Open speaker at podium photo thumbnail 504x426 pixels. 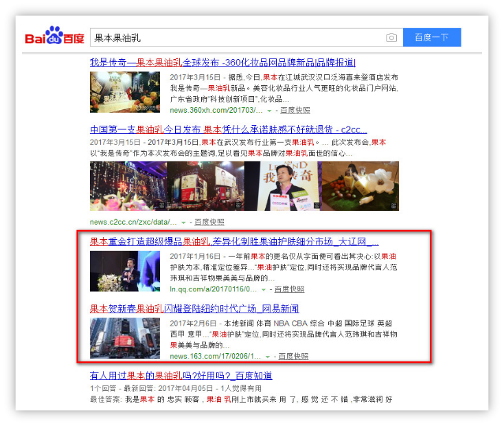click(283, 186)
